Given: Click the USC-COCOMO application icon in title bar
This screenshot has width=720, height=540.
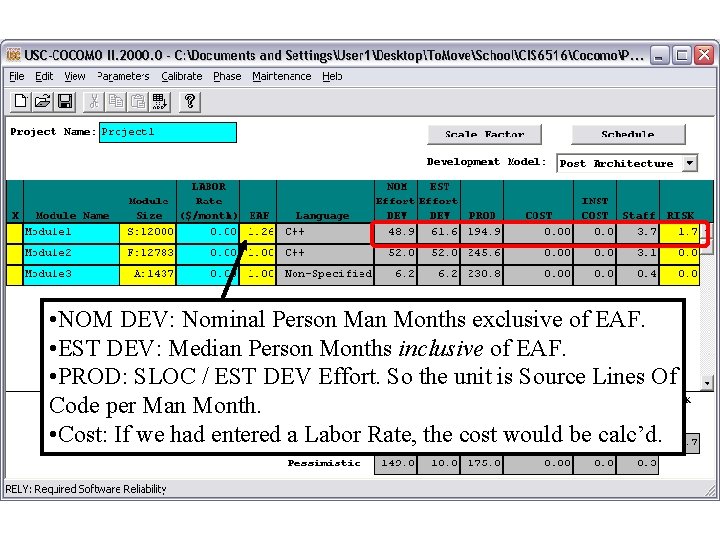Looking at the screenshot, I should (14, 55).
